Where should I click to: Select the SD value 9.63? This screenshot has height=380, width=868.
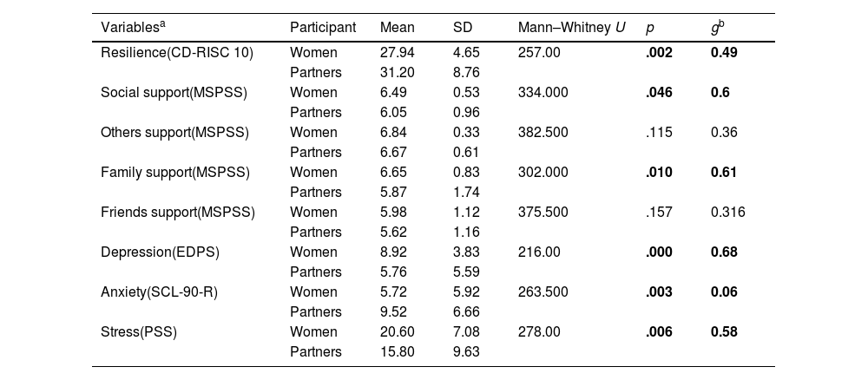click(467, 351)
